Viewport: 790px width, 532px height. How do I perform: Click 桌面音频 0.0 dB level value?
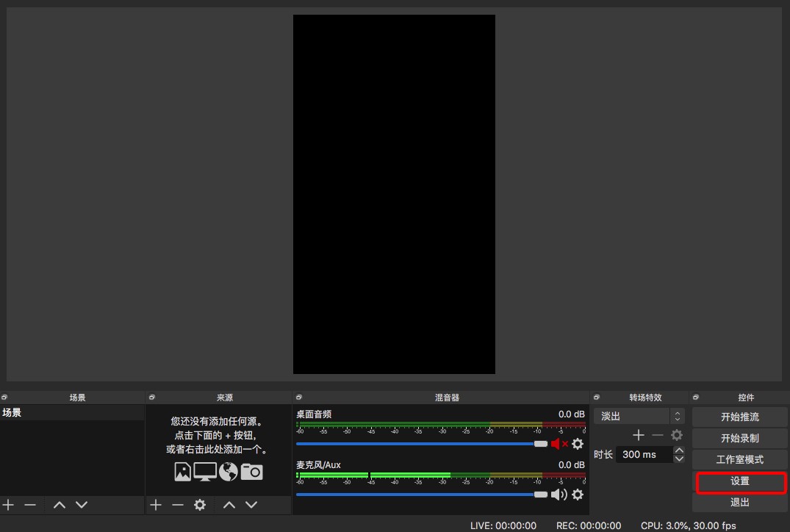coord(571,414)
